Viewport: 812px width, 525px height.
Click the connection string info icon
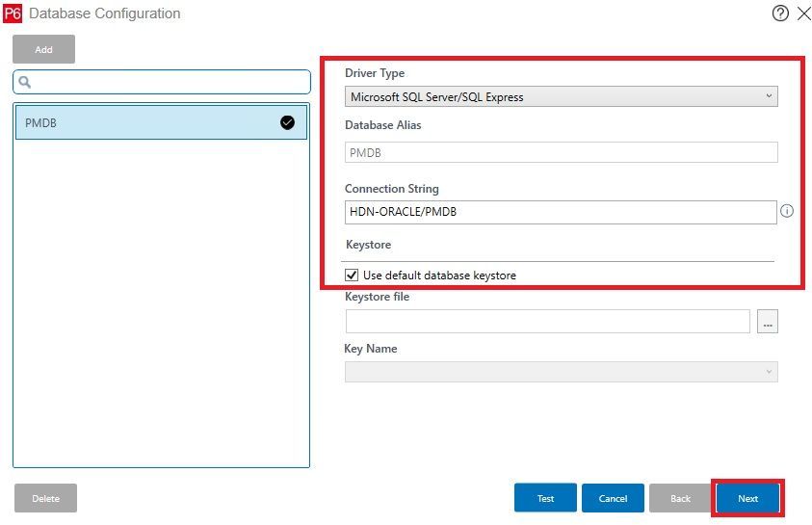coord(787,211)
